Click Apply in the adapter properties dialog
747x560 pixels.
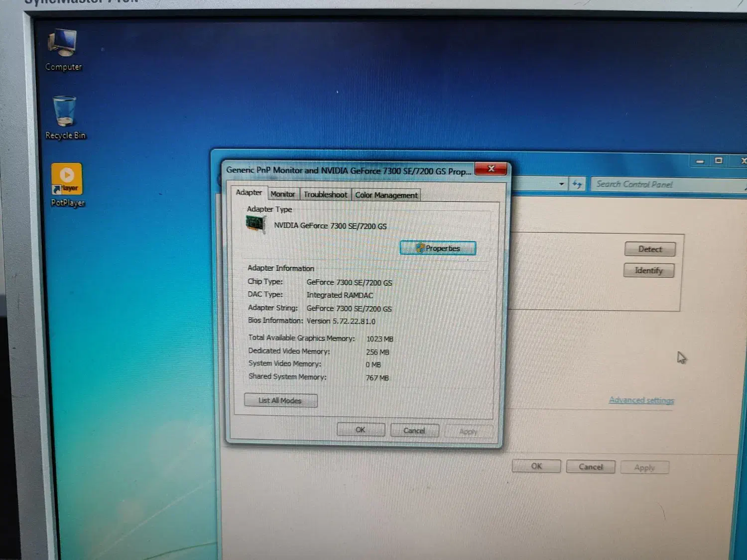[x=468, y=432]
